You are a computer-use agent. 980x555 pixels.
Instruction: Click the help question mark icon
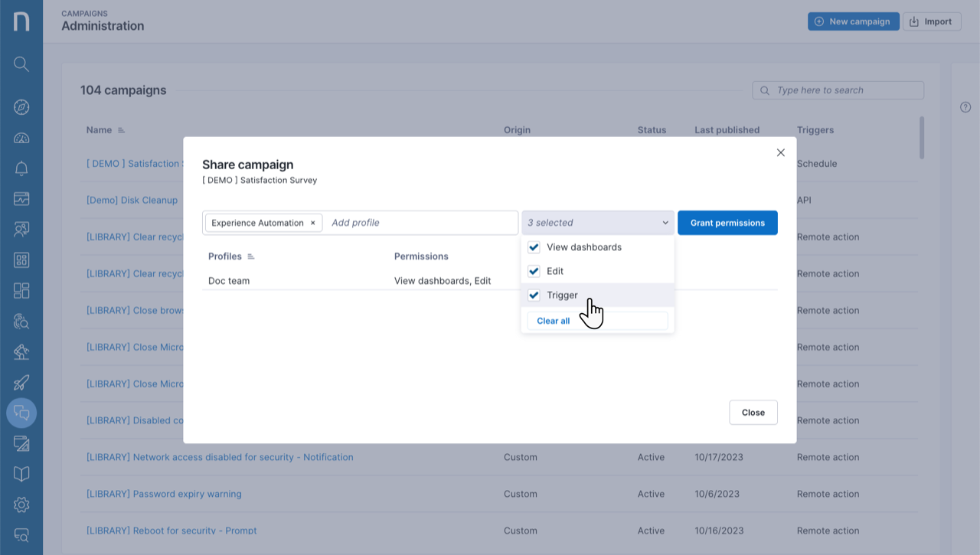point(965,107)
